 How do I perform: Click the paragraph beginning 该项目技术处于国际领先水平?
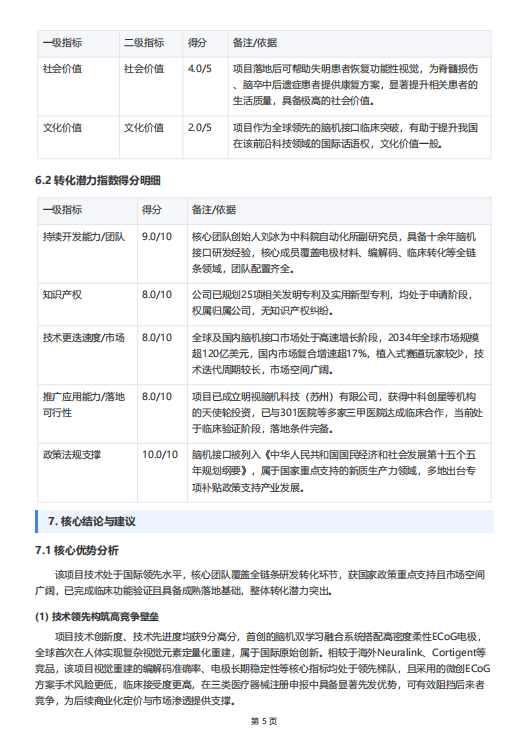click(x=260, y=583)
